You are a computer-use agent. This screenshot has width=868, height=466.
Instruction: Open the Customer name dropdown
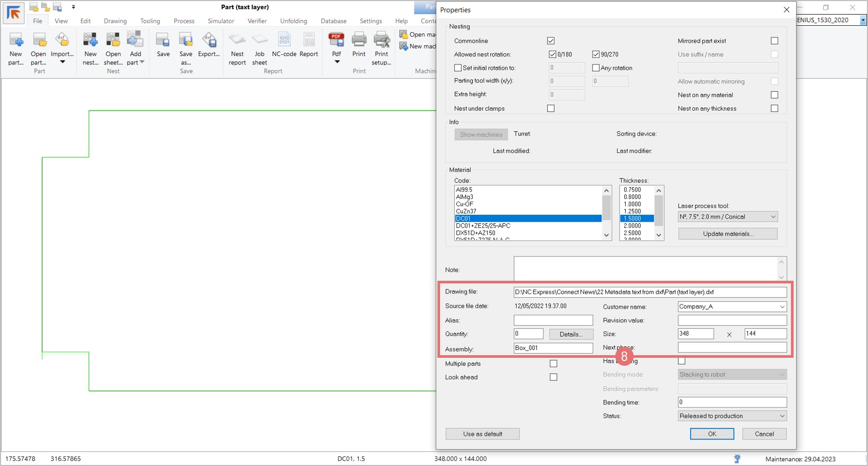point(781,307)
